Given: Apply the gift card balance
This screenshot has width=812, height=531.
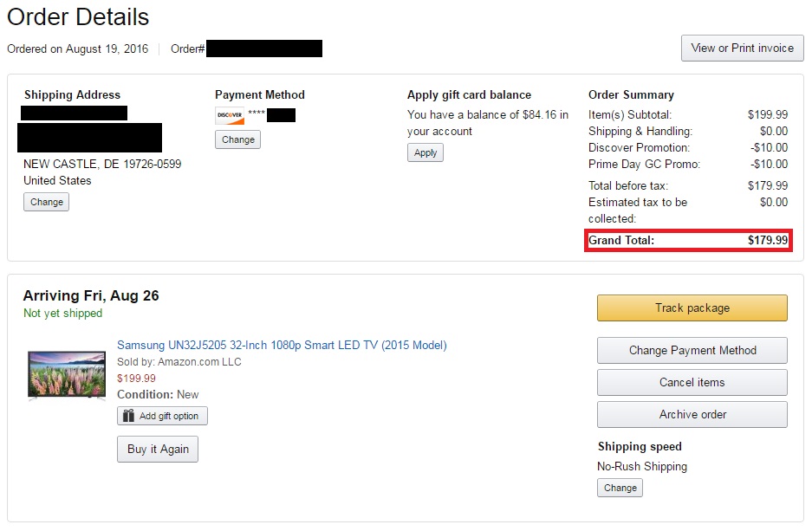Looking at the screenshot, I should [x=425, y=152].
